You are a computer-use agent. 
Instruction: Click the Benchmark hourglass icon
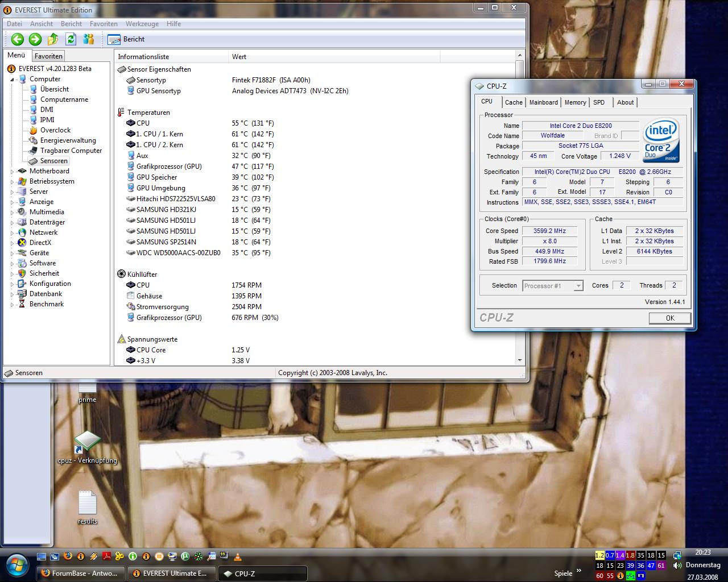(22, 304)
